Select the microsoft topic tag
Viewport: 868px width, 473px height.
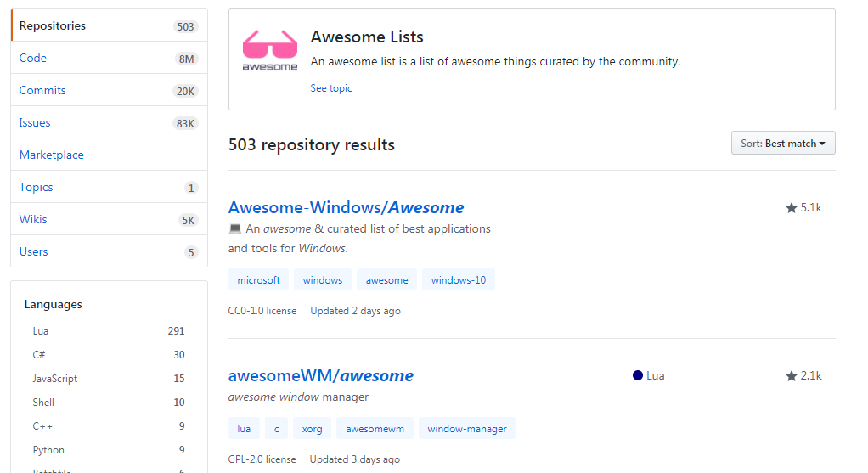(x=258, y=280)
